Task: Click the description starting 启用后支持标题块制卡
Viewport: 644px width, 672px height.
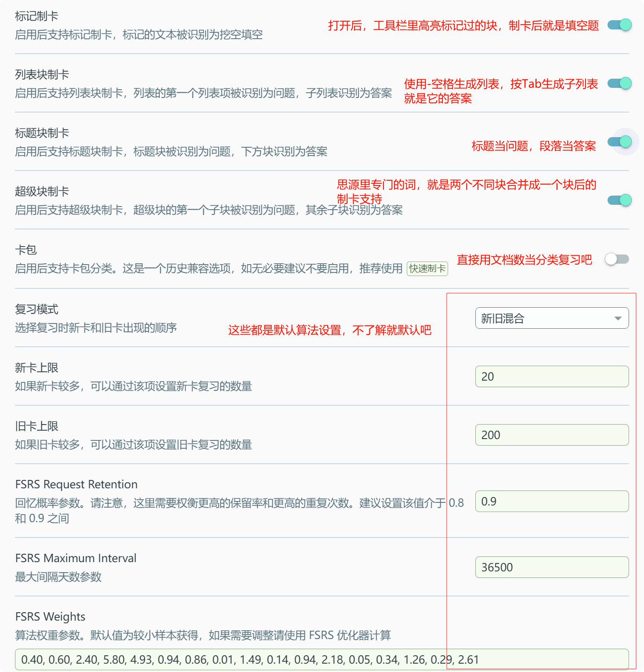Action: [x=171, y=152]
